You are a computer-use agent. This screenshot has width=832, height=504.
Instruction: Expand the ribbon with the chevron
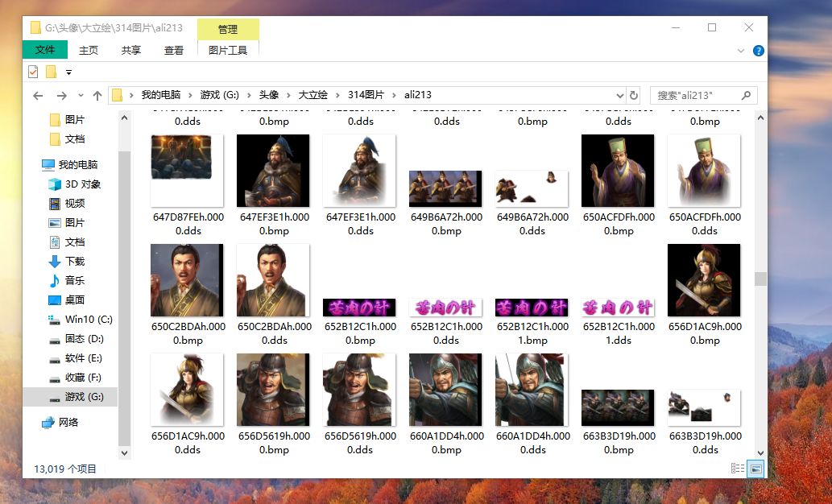pos(741,51)
